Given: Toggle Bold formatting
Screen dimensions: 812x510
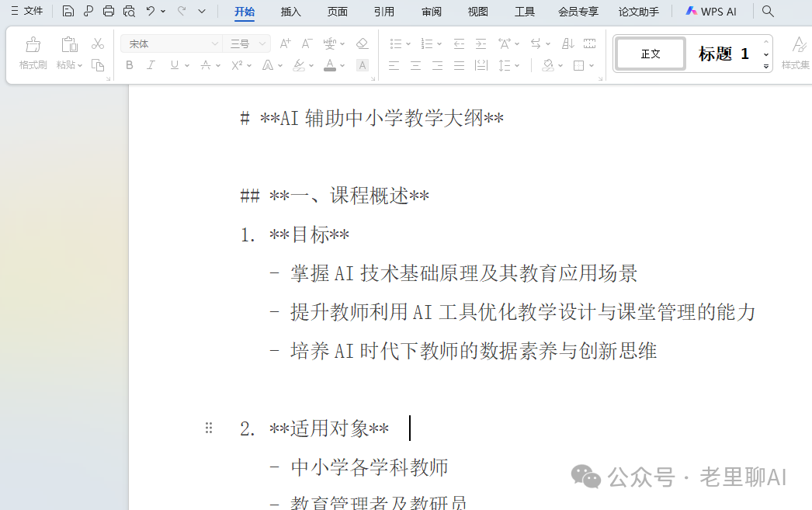Looking at the screenshot, I should pyautogui.click(x=130, y=65).
